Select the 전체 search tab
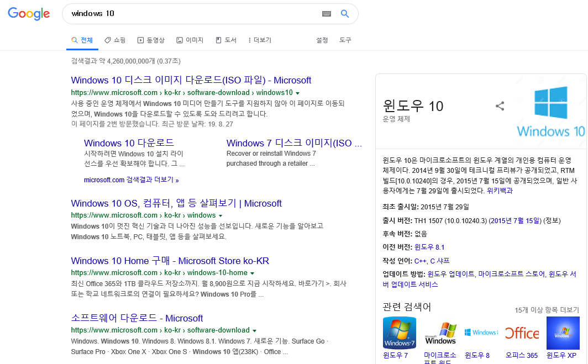Viewport: 588px width, 364px height. (82, 40)
